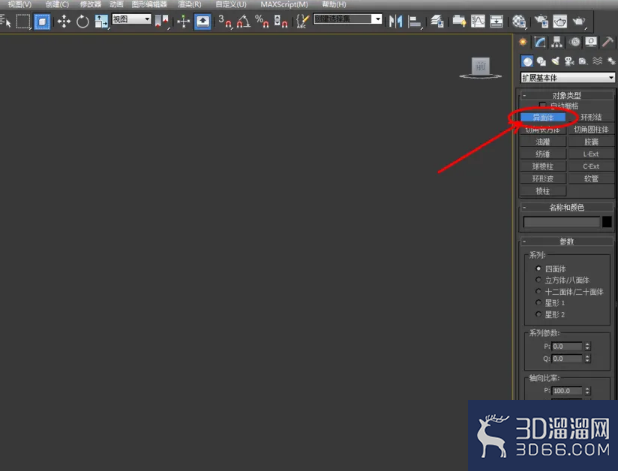Toggle 3D Snaps in toolbar
The height and width of the screenshot is (471, 618).
[x=225, y=21]
